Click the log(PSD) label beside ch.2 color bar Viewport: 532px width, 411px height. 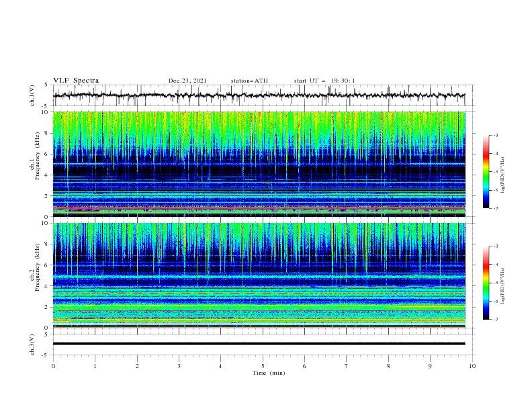click(503, 286)
